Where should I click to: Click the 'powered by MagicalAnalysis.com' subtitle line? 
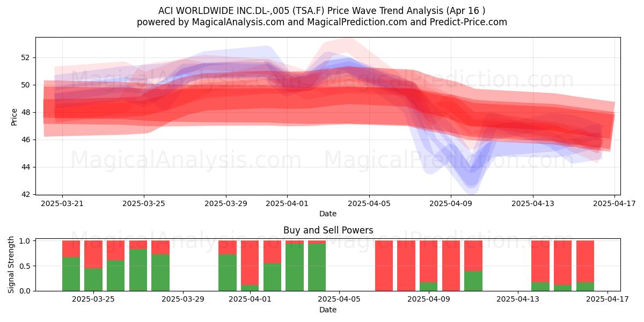pyautogui.click(x=322, y=22)
